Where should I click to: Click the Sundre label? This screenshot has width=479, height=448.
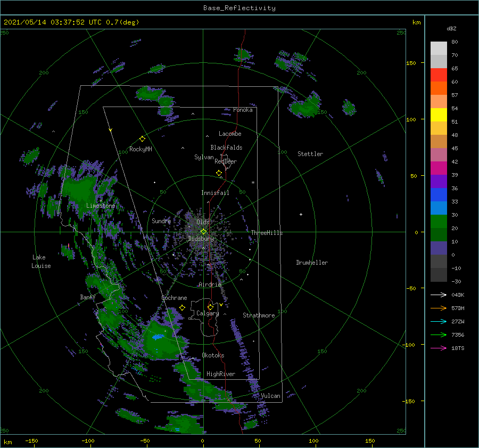pyautogui.click(x=161, y=221)
